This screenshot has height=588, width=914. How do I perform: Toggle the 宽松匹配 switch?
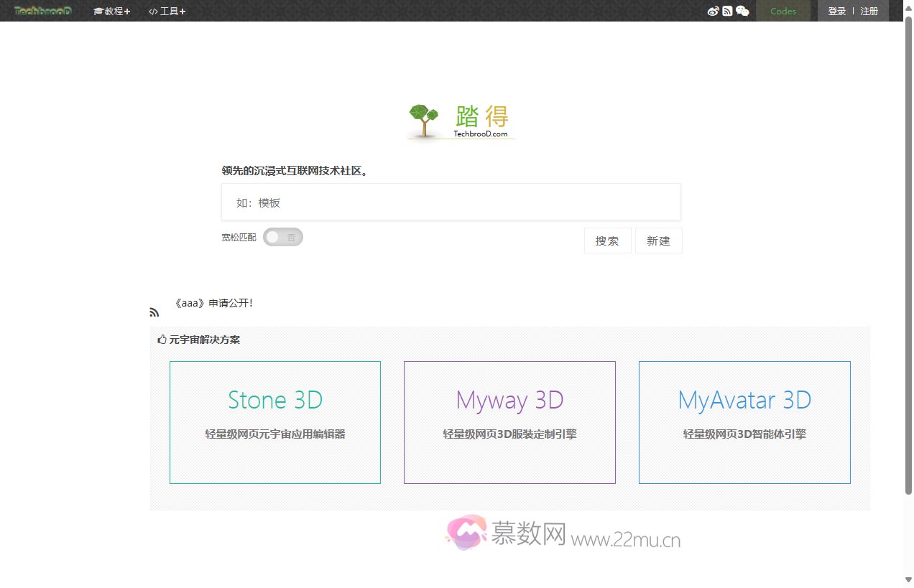(283, 237)
